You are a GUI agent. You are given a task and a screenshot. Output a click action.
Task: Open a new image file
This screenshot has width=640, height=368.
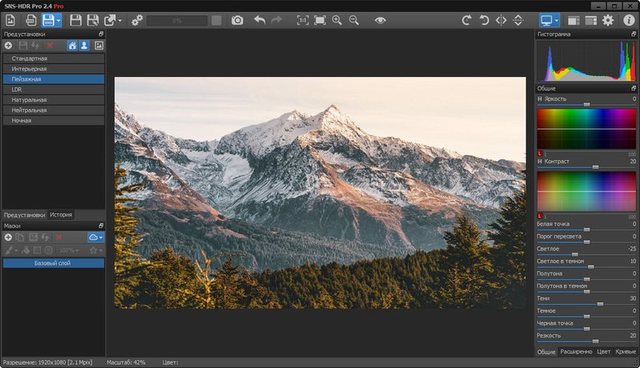(x=10, y=20)
